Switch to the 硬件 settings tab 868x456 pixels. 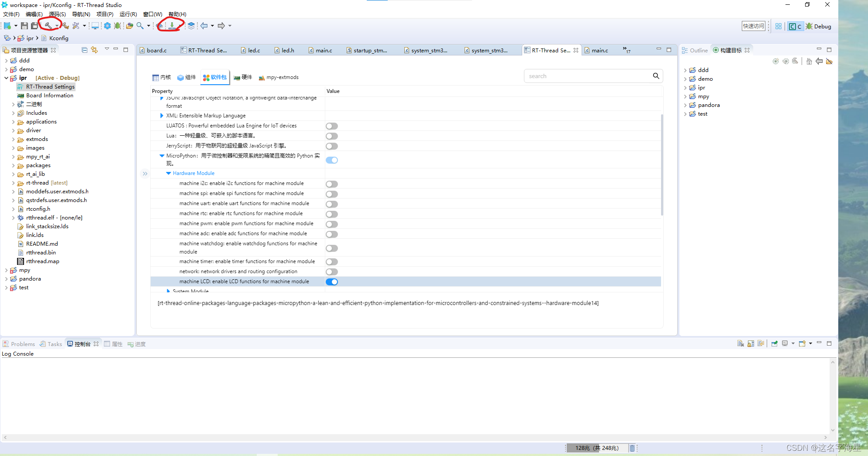[x=243, y=77]
